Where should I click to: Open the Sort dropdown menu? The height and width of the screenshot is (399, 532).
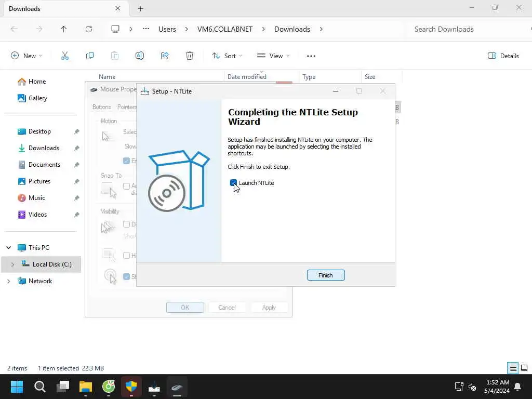point(227,56)
